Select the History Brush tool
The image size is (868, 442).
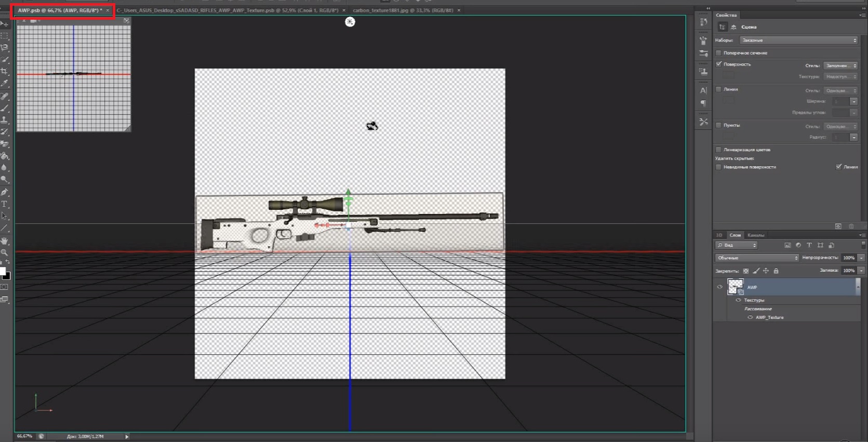(4, 132)
